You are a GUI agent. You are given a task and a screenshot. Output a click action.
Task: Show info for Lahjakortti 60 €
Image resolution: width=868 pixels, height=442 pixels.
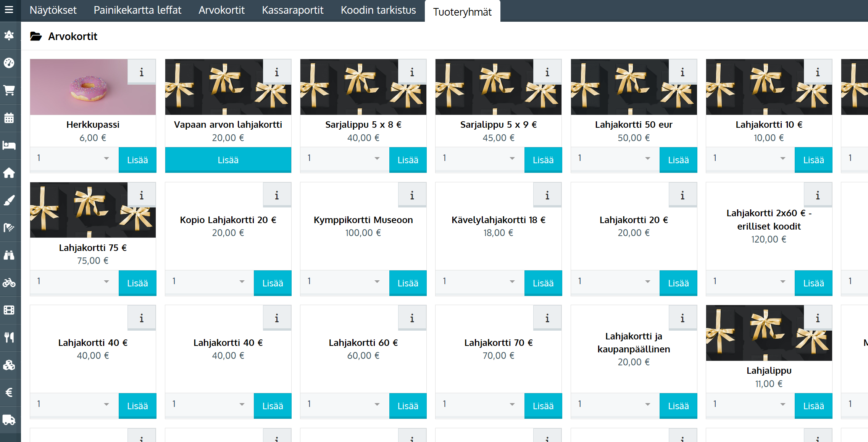[x=412, y=318]
